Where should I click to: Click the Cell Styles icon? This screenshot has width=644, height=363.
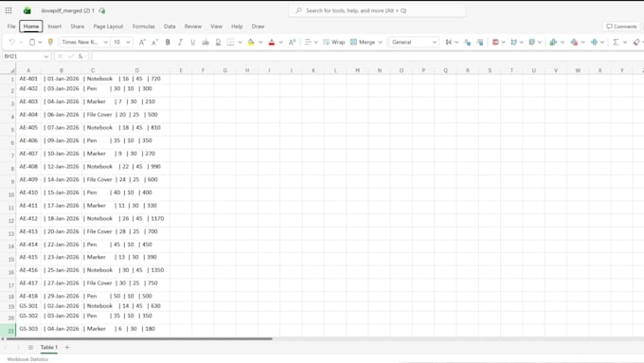tap(532, 42)
